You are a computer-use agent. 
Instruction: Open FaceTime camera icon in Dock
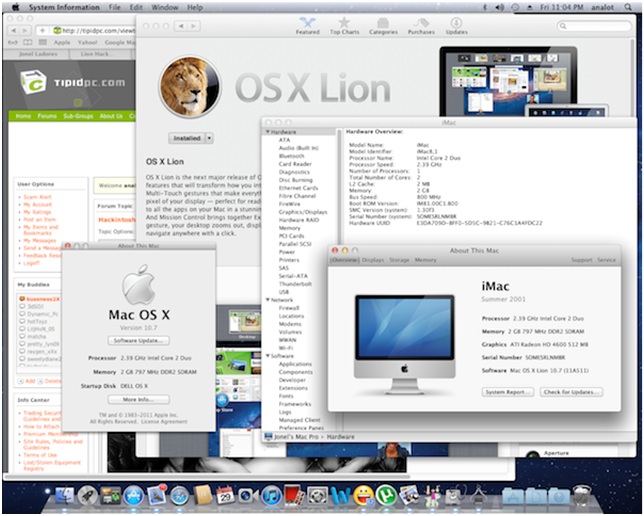point(248,495)
